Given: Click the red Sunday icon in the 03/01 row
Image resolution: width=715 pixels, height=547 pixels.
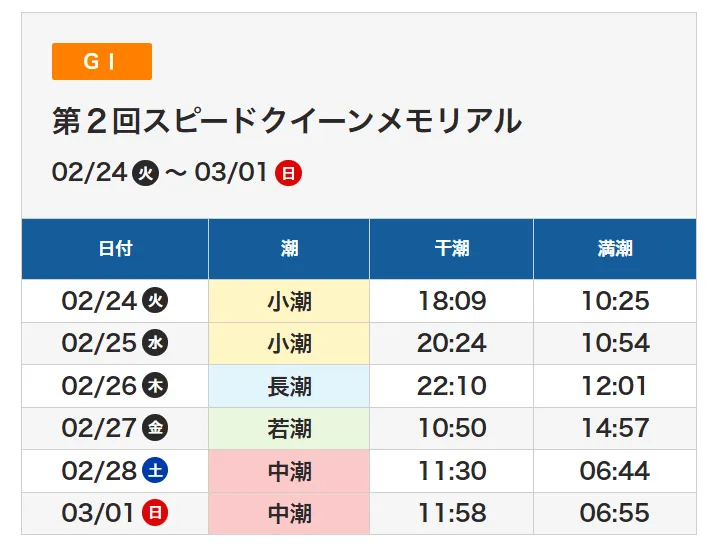Looking at the screenshot, I should pyautogui.click(x=155, y=513).
